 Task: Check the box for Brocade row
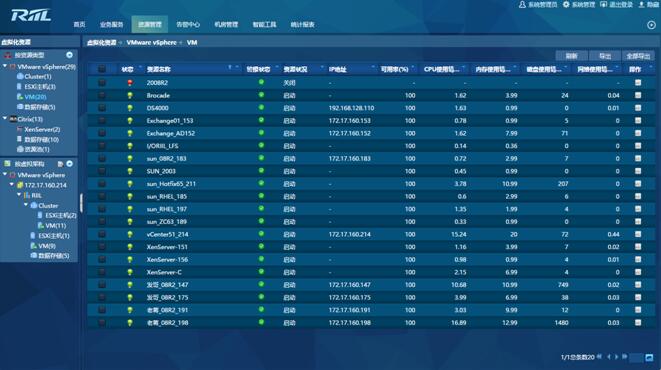pos(102,95)
